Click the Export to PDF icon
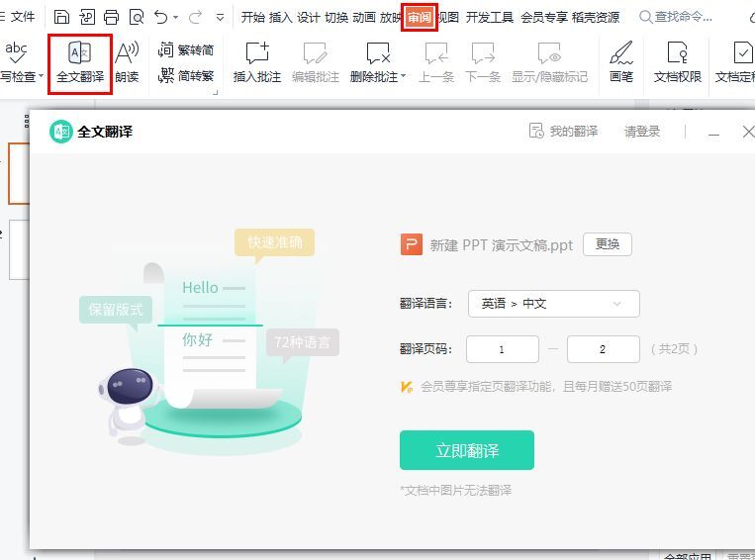The image size is (755, 560). [x=87, y=18]
